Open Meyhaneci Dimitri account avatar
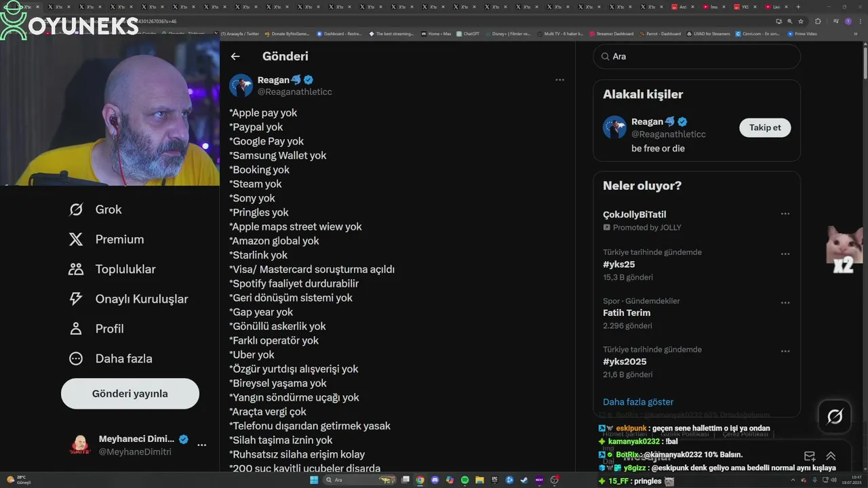Viewport: 868px width, 488px height. coord(80,445)
